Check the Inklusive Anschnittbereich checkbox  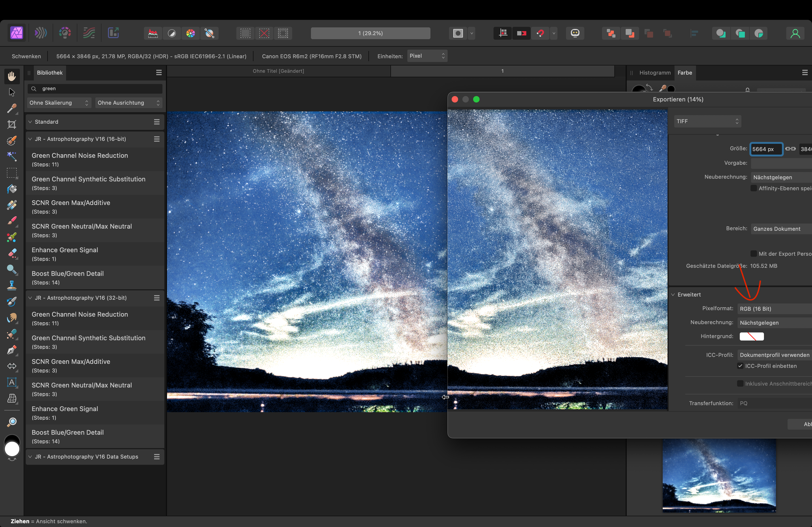pyautogui.click(x=740, y=383)
